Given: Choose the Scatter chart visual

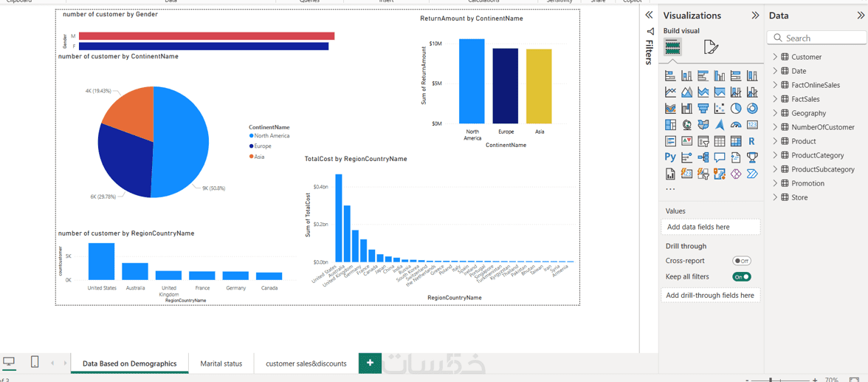Looking at the screenshot, I should tap(720, 109).
